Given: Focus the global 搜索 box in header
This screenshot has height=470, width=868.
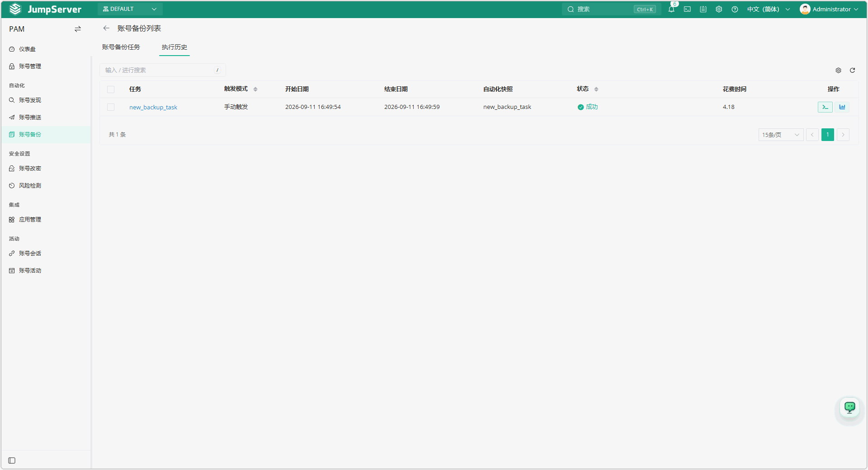Looking at the screenshot, I should click(611, 9).
